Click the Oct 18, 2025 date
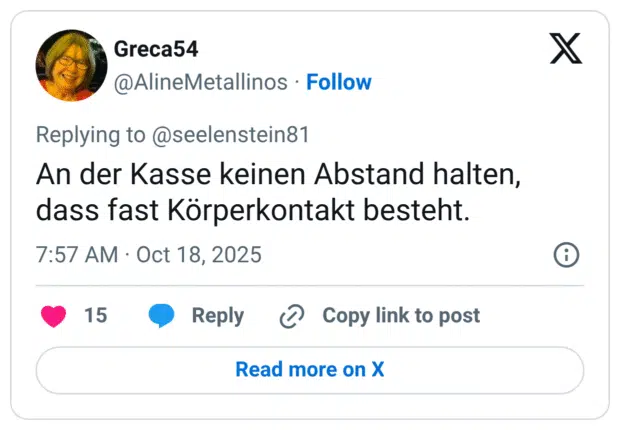 coord(199,255)
